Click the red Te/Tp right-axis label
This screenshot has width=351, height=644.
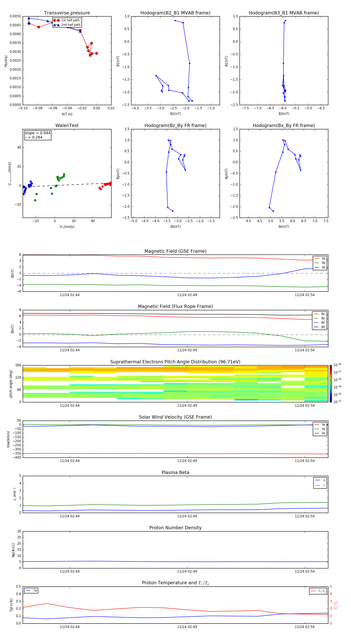pos(336,605)
